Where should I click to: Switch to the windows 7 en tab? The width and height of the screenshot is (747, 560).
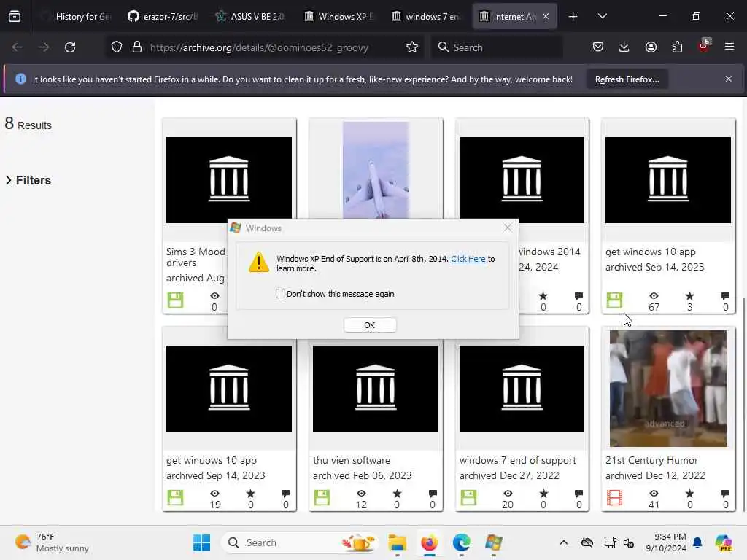(x=426, y=17)
